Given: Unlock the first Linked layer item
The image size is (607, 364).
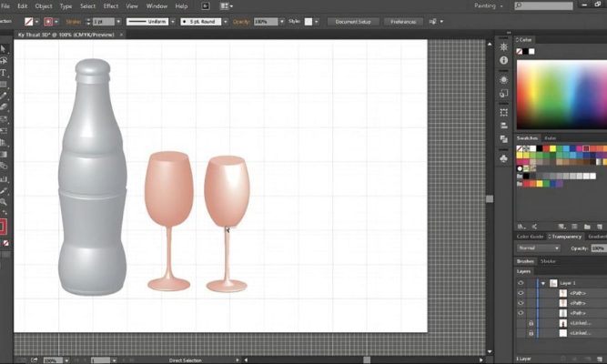Looking at the screenshot, I should pos(531,323).
